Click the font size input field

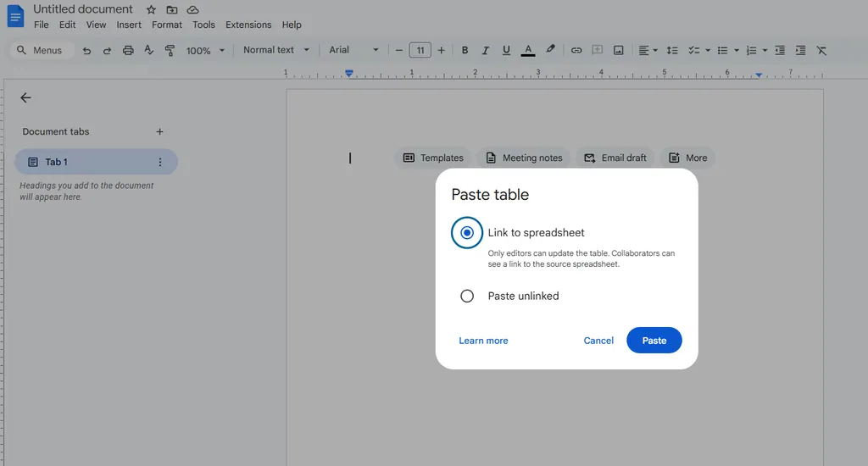pyautogui.click(x=420, y=51)
